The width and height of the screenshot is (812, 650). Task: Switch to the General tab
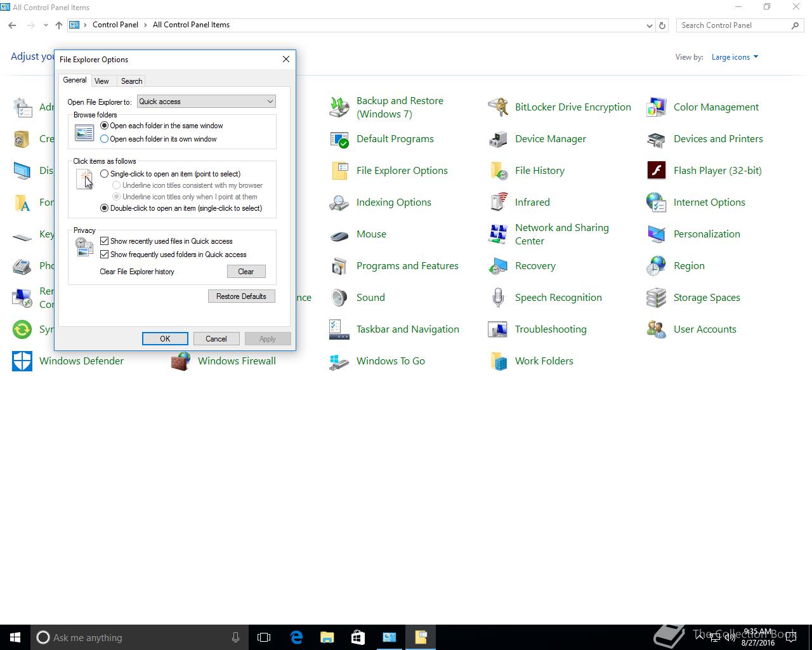pos(75,80)
